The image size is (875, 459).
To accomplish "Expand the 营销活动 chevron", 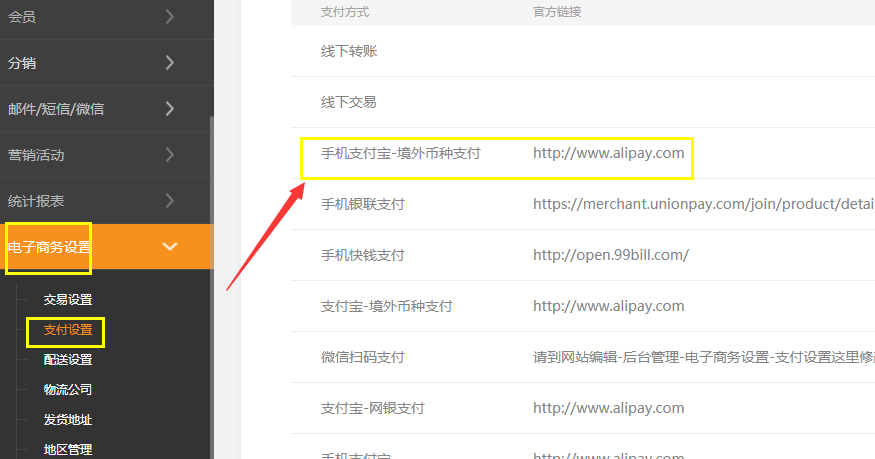I will point(170,154).
